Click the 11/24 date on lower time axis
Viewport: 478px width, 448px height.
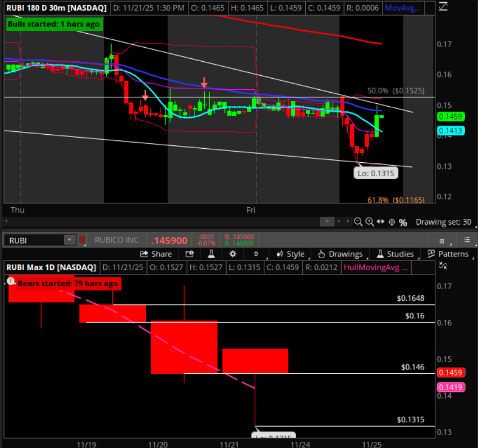coord(300,444)
